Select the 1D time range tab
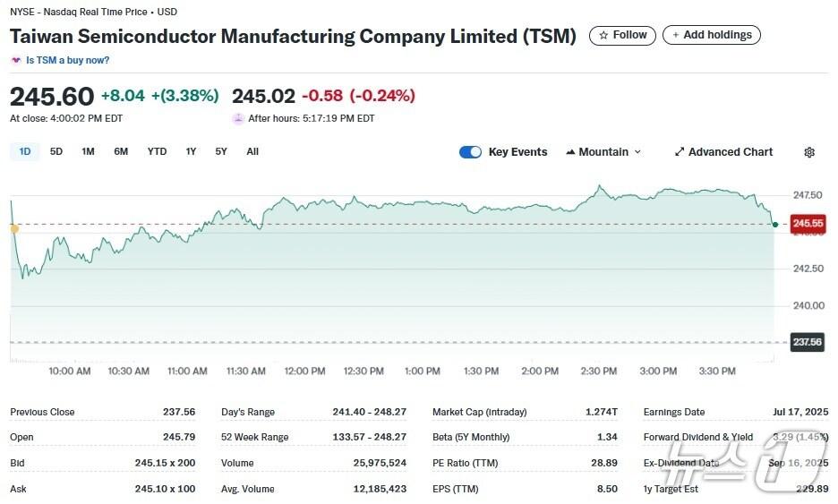This screenshot has width=838, height=504. point(25,151)
